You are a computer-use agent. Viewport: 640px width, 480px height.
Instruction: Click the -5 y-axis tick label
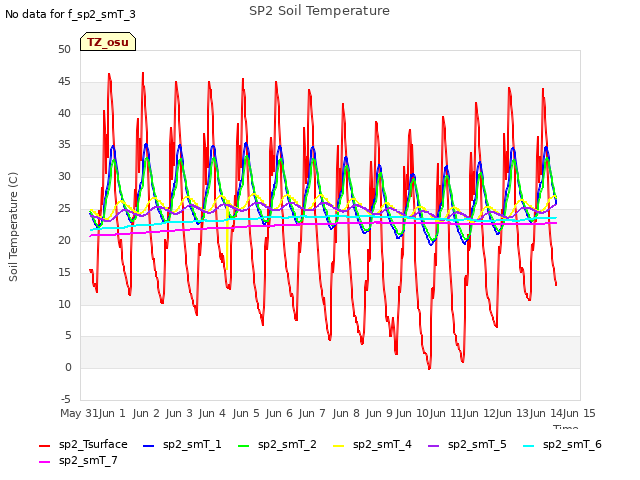65,399
